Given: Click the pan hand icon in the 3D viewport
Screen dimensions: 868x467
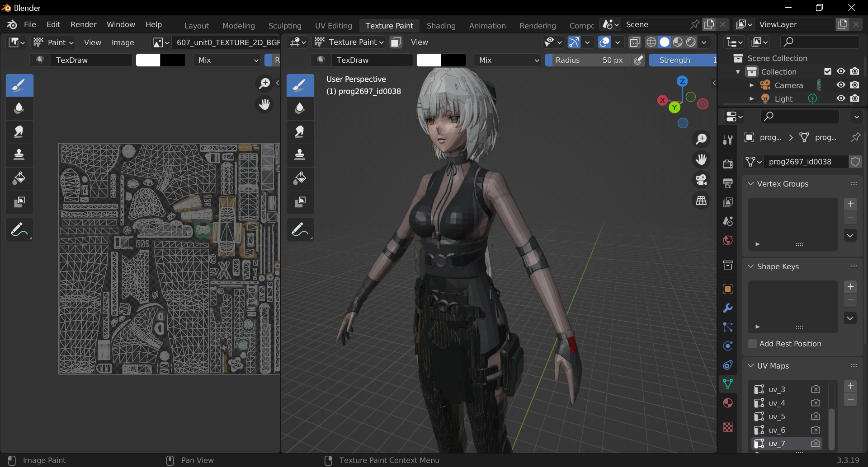Looking at the screenshot, I should [x=701, y=159].
